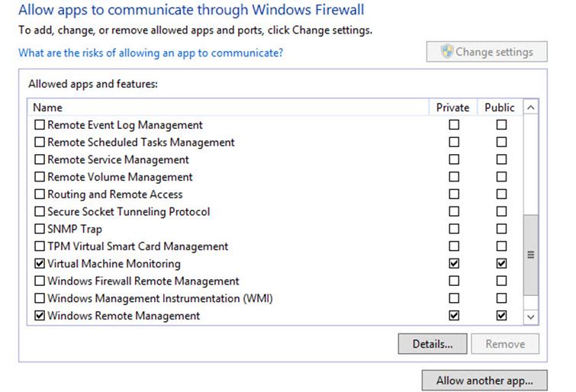The height and width of the screenshot is (392, 576).
Task: Click scrollbar down arrow in apps list
Action: (530, 317)
